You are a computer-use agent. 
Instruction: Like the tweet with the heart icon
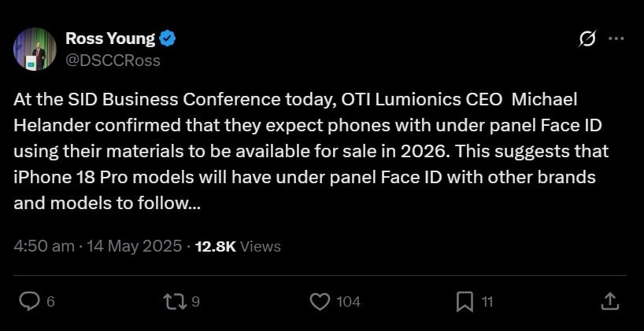(x=319, y=301)
